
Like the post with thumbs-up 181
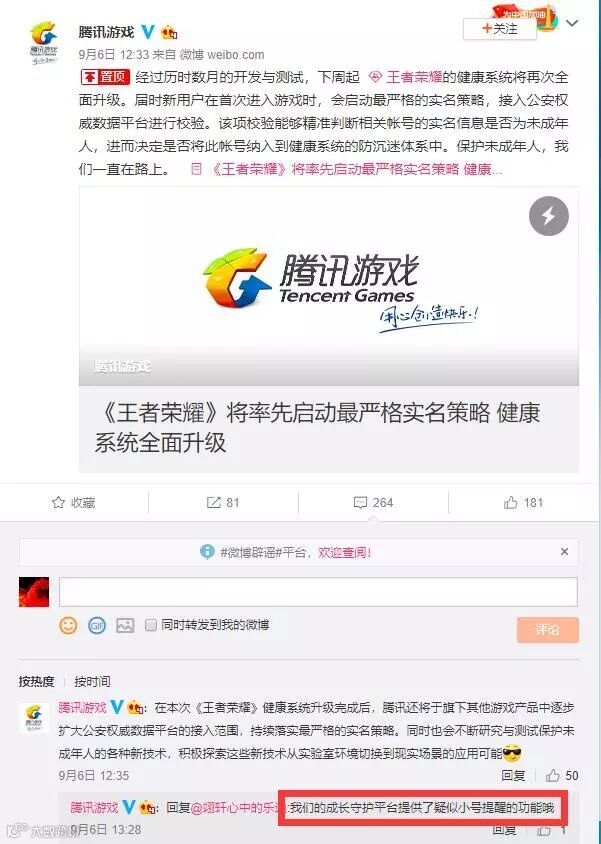click(510, 502)
